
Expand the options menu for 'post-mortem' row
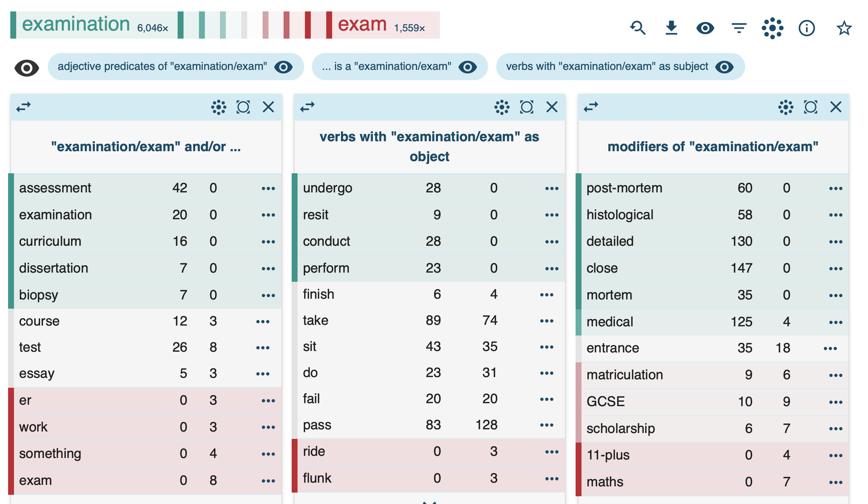[x=836, y=188]
